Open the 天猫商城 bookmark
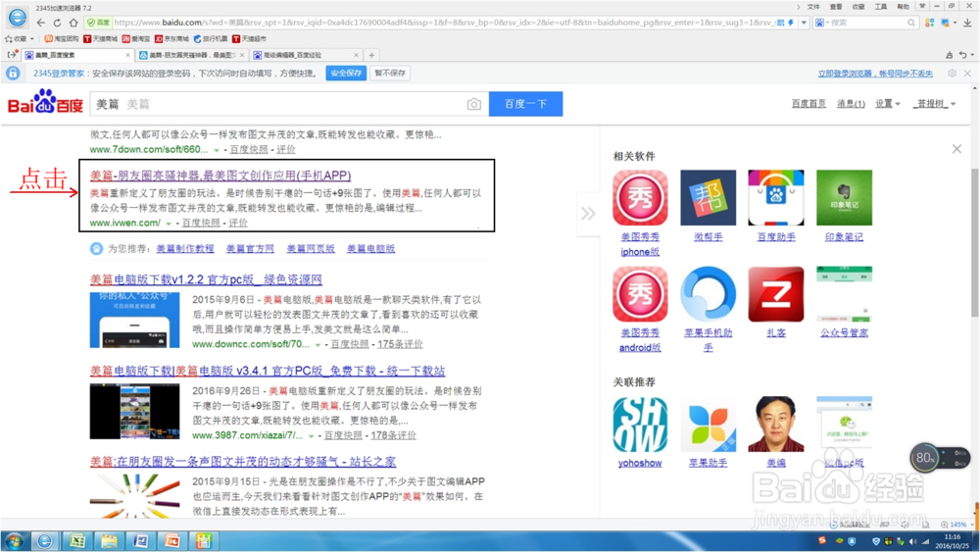The width and height of the screenshot is (980, 552). [x=101, y=39]
